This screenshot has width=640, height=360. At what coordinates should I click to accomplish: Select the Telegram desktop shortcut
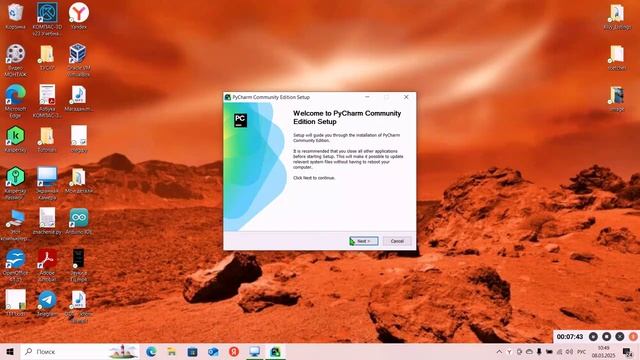point(47,304)
